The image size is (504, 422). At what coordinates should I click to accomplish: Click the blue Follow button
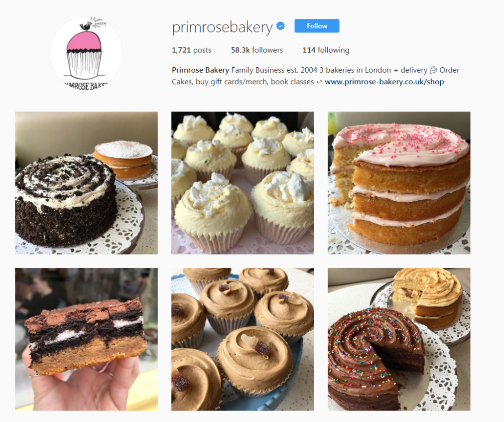[317, 26]
